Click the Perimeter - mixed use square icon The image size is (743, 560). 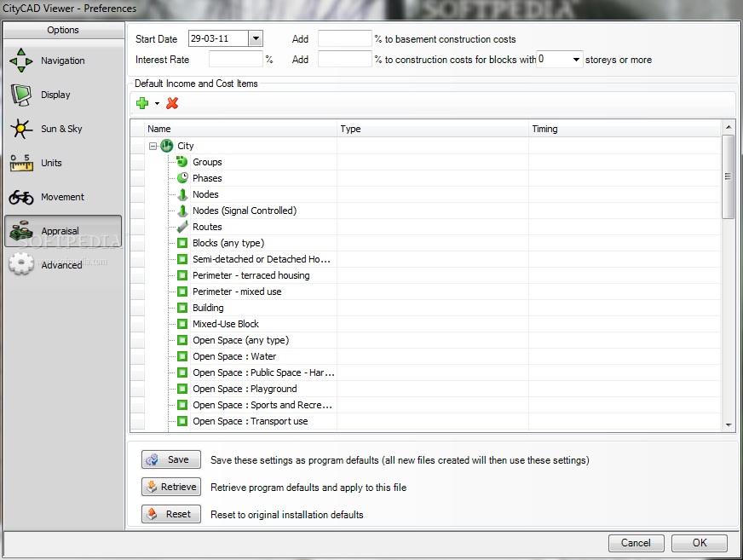[x=182, y=292]
